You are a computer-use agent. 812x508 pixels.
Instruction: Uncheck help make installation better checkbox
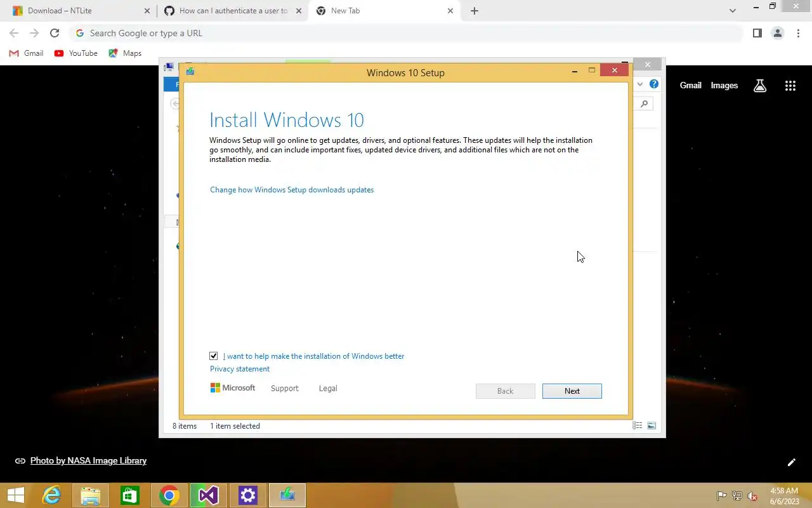(x=214, y=356)
